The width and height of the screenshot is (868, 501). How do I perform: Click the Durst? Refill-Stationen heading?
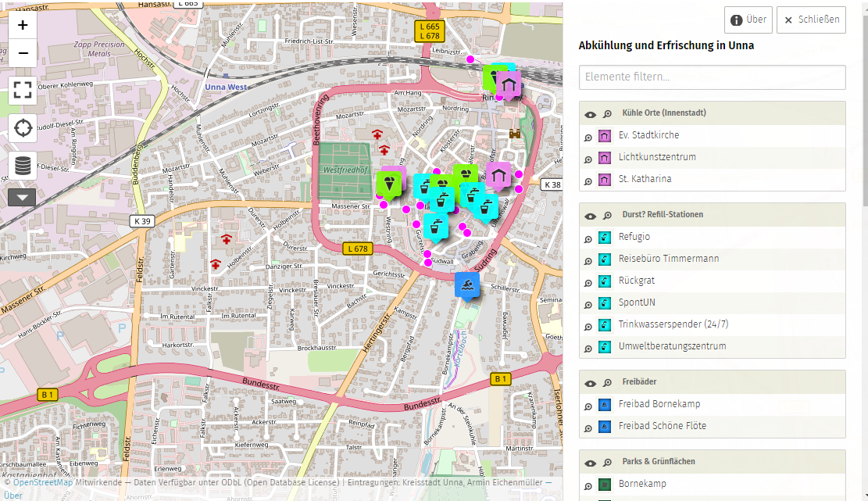663,215
